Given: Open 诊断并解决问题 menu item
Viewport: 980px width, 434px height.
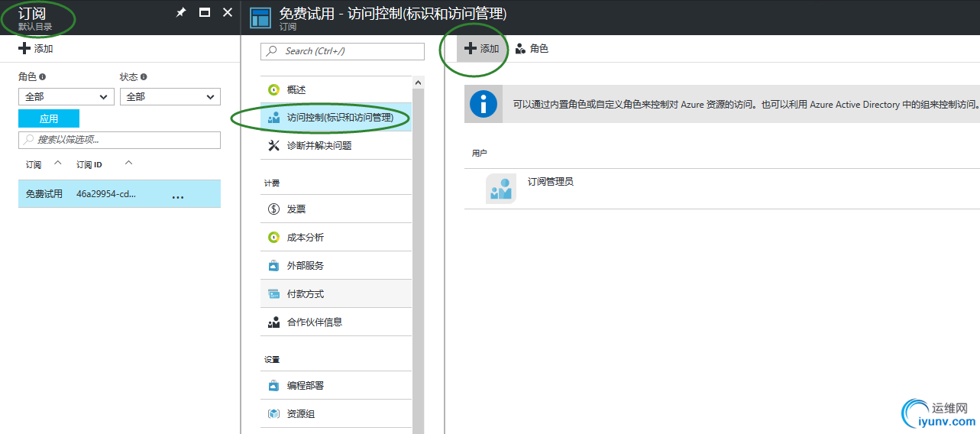Looking at the screenshot, I should [x=336, y=145].
